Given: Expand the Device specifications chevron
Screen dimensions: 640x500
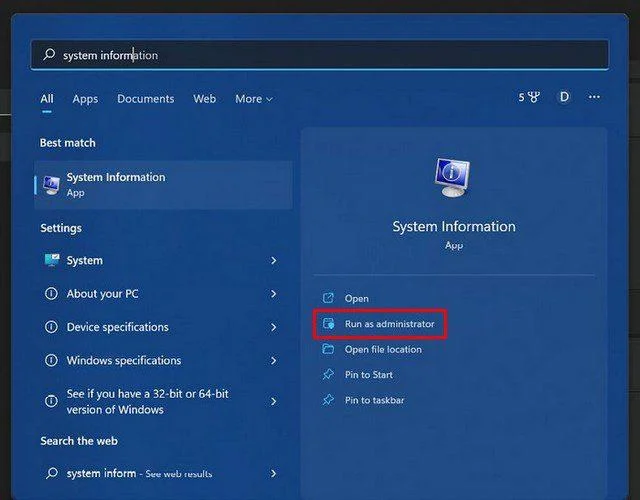Looking at the screenshot, I should [274, 327].
